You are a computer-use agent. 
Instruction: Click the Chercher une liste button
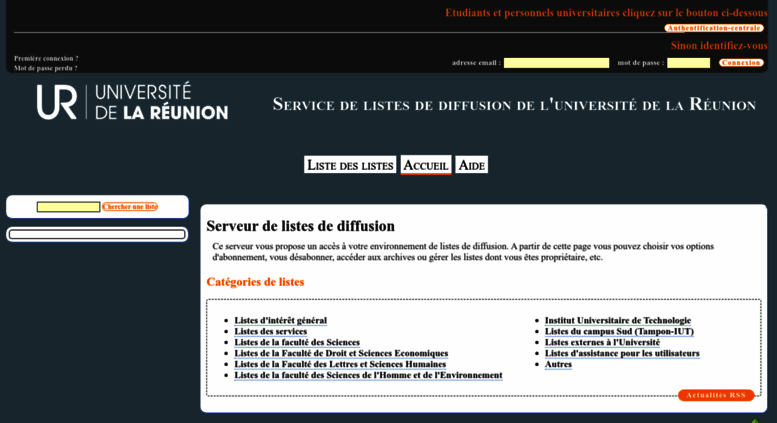tap(130, 207)
